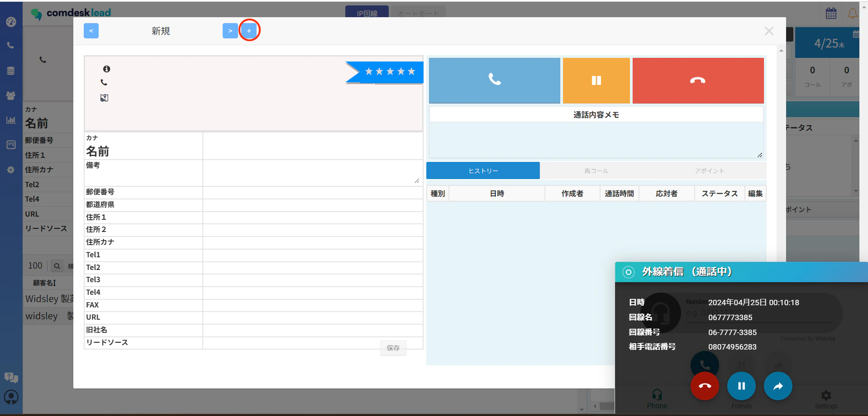Image resolution: width=868 pixels, height=416 pixels.
Task: Click the 住所1 field in dialog form
Action: pos(312,217)
